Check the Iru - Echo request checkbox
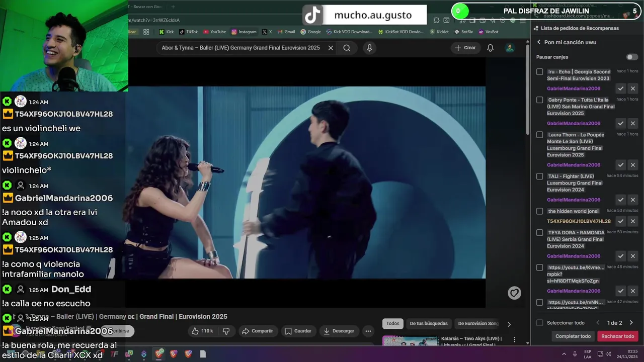The width and height of the screenshot is (644, 362). [539, 72]
